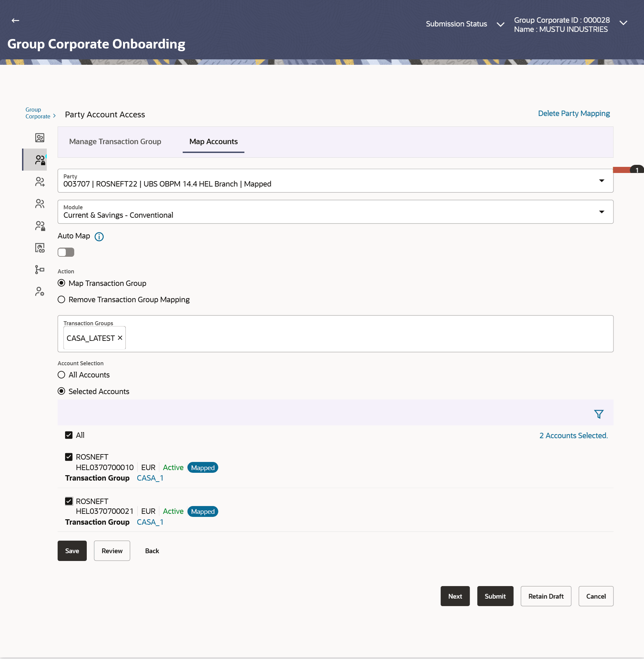644x659 pixels.
Task: Select Remove Transaction Group Mapping radio button
Action: [61, 299]
